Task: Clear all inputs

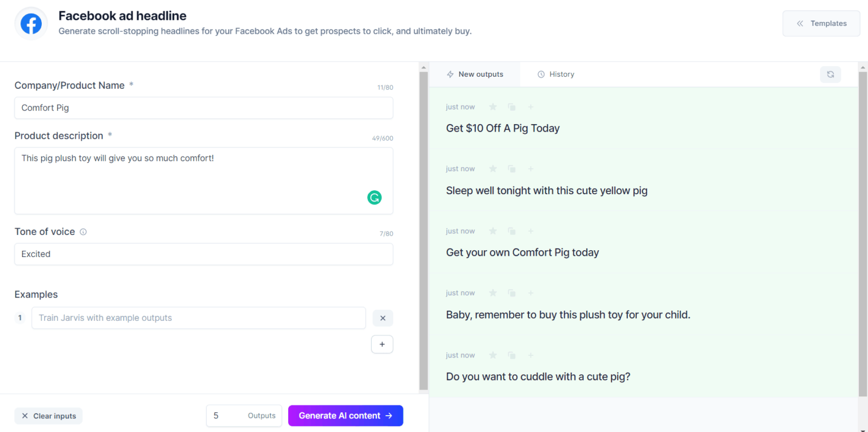Action: [x=48, y=416]
